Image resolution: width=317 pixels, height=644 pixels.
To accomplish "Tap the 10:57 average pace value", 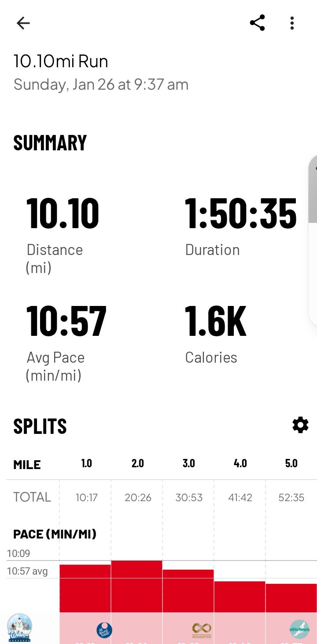I will point(66,321).
